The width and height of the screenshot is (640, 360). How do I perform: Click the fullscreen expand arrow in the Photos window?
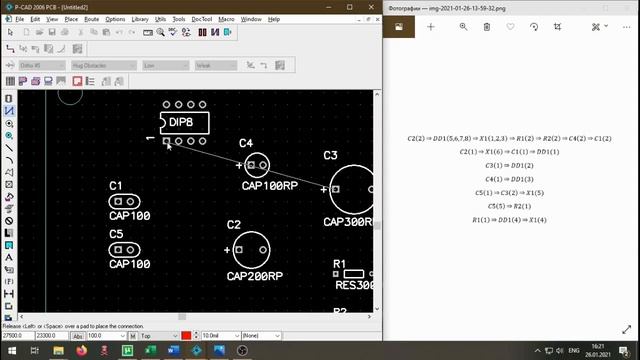[627, 329]
